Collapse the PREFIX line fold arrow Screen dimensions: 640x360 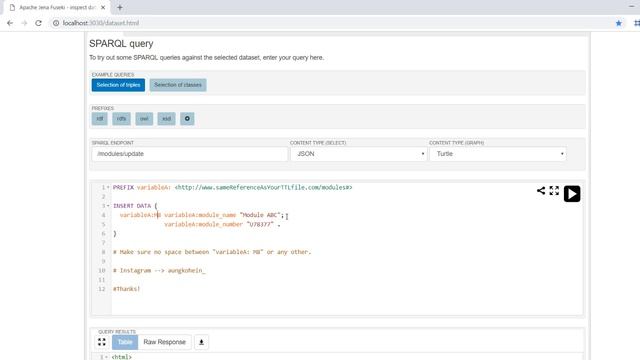108,187
